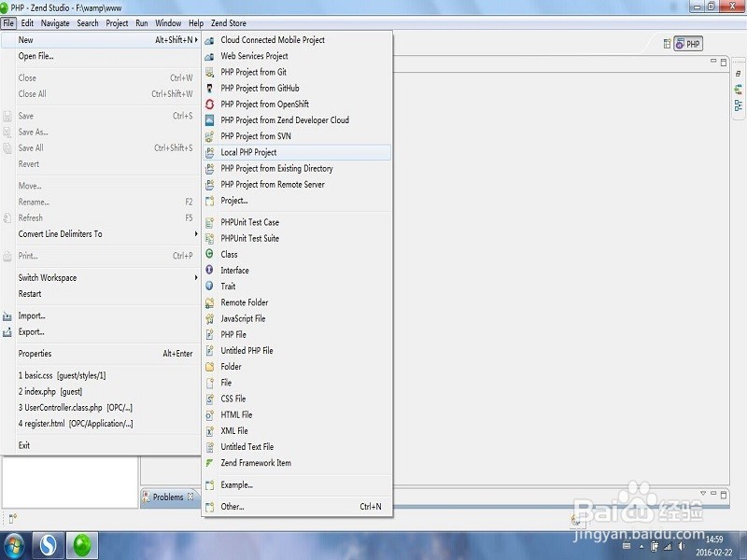Screen dimensions: 747x560
Task: Choose PHP Project from Existing Directory
Action: 297,169
